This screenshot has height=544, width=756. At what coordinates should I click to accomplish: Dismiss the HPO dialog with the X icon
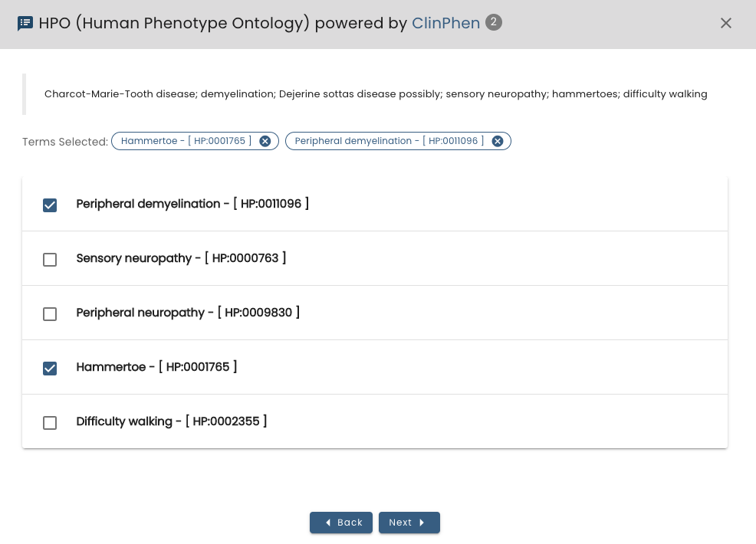(725, 23)
